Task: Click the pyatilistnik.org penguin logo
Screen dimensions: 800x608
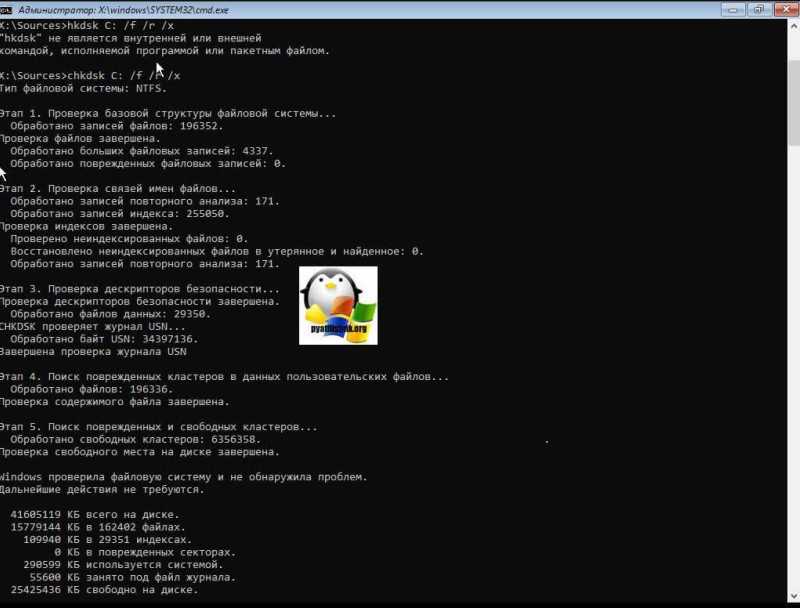Action: [338, 305]
